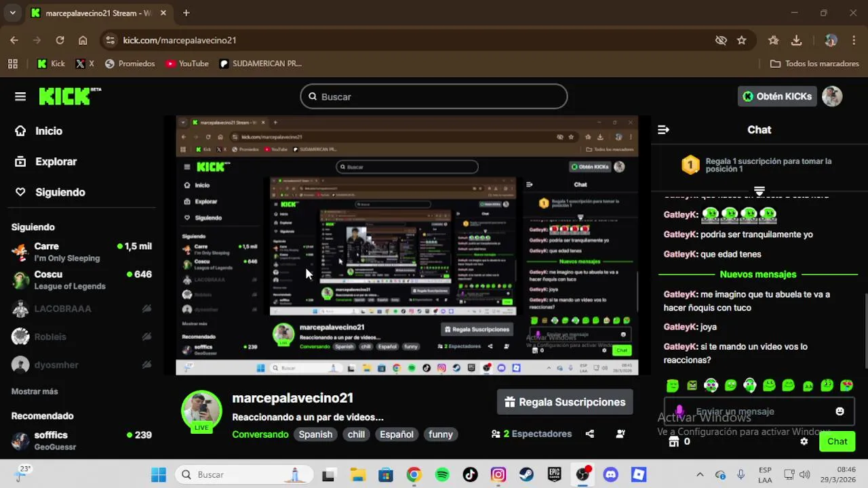Click the first green emote in emote row
This screenshot has width=868, height=488.
[x=672, y=386]
